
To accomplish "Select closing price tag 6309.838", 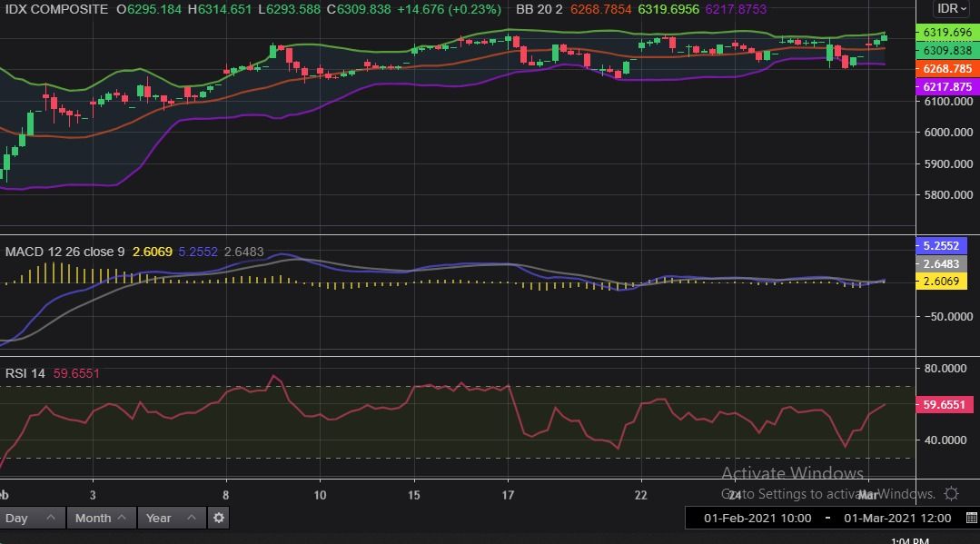I will [947, 51].
